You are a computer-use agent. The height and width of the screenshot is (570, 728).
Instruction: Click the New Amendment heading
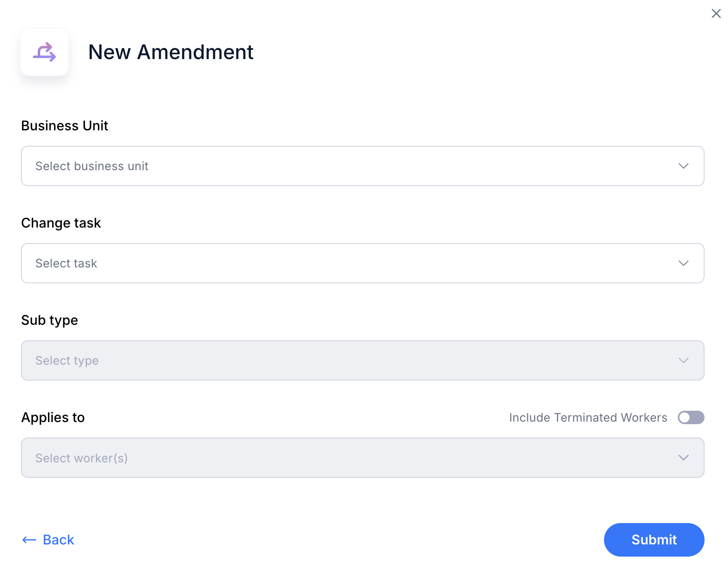coord(170,52)
